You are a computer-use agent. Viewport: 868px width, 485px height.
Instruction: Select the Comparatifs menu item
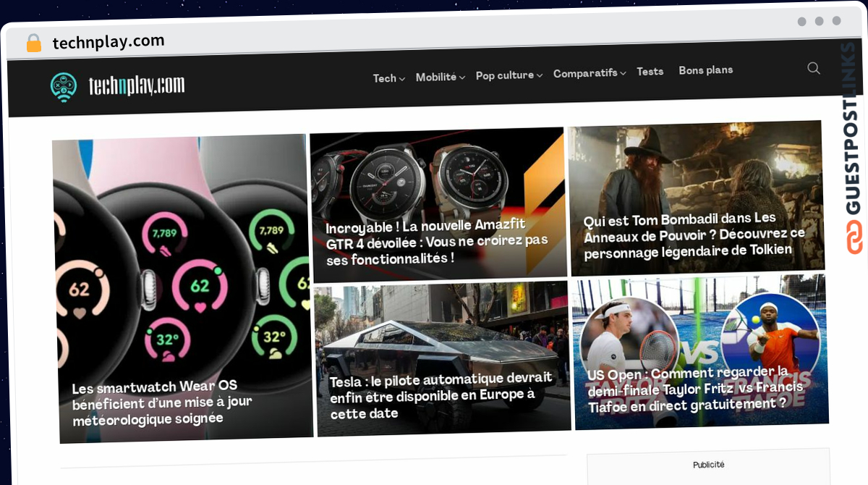tap(585, 73)
